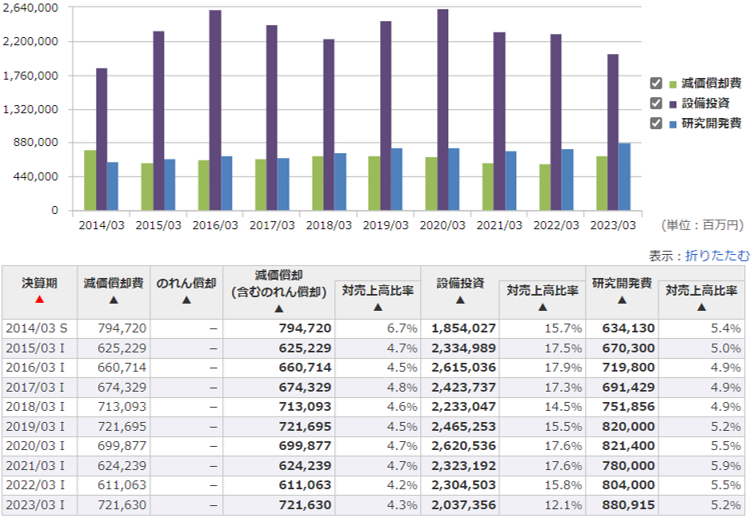Sort table by 決算期 red arrow
This screenshot has height=518, width=751.
(x=39, y=299)
